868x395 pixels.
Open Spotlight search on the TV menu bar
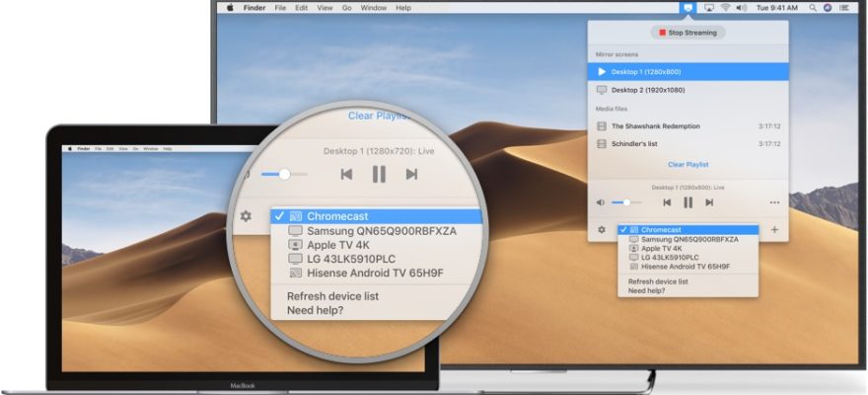coord(813,8)
